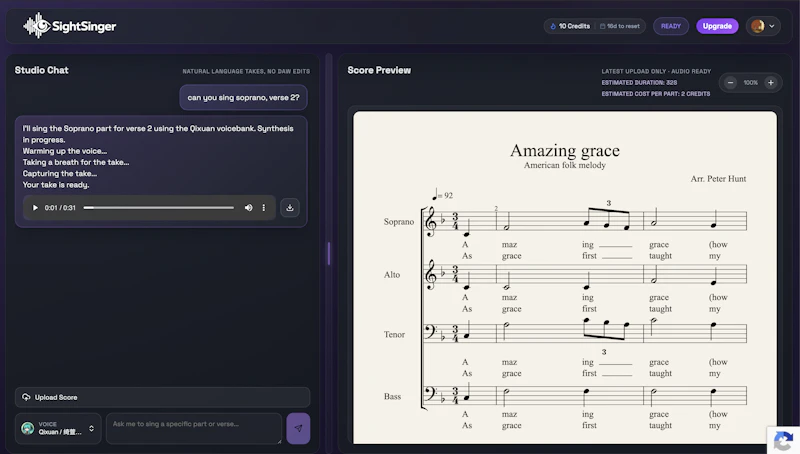Image resolution: width=800 pixels, height=454 pixels.
Task: Click the Amazing grace score title
Action: pos(565,150)
